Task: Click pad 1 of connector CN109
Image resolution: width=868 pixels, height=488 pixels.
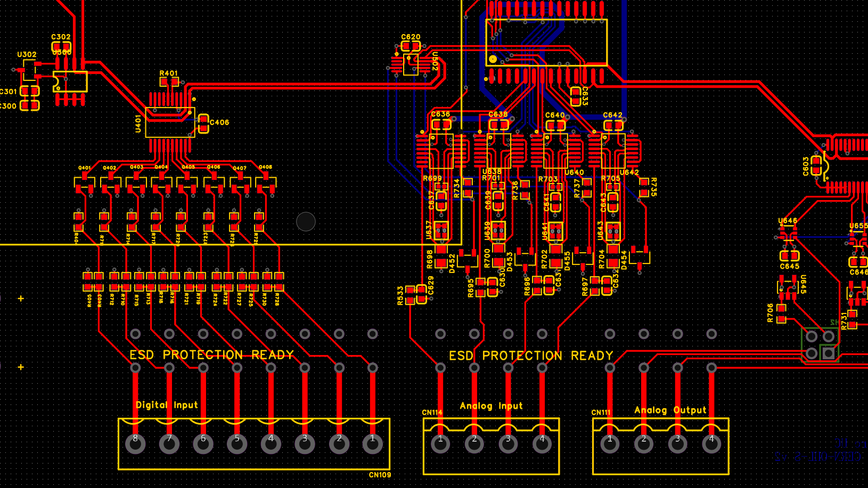Action: pyautogui.click(x=373, y=443)
